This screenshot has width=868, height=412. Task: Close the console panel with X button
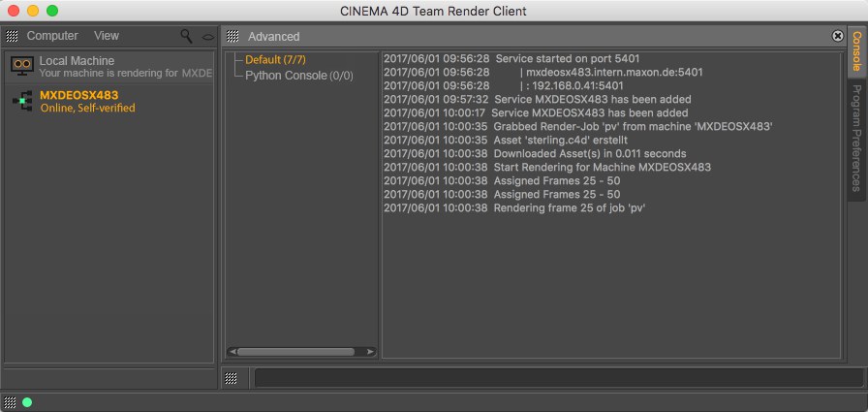(838, 36)
